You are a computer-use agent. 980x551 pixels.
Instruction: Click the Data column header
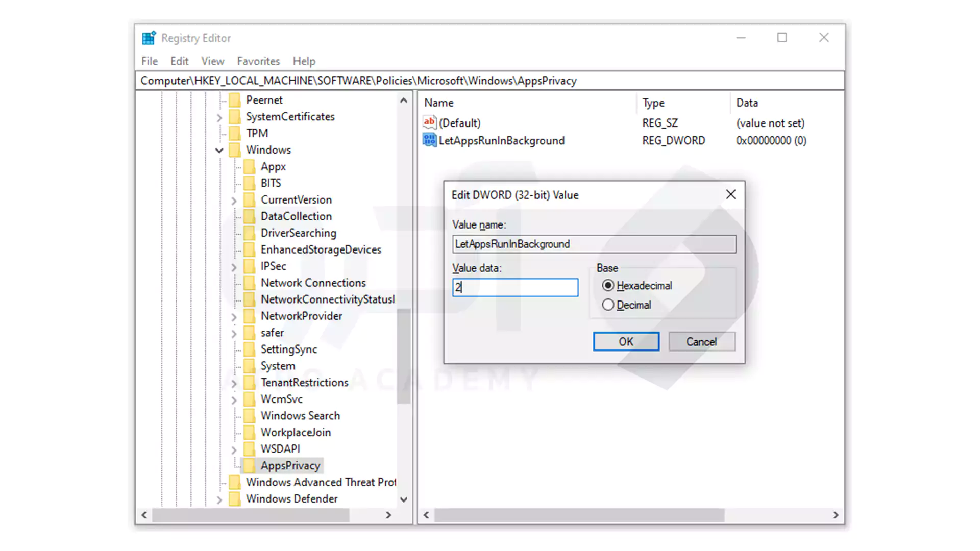tap(787, 103)
